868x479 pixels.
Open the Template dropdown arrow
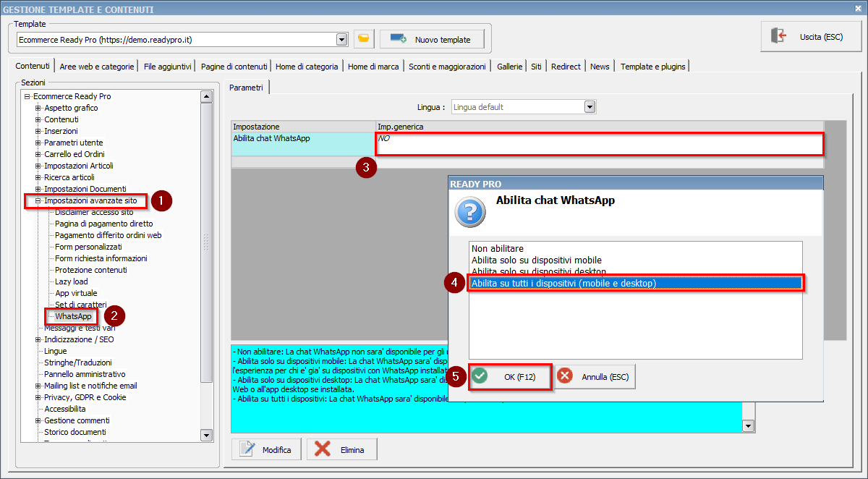click(342, 39)
